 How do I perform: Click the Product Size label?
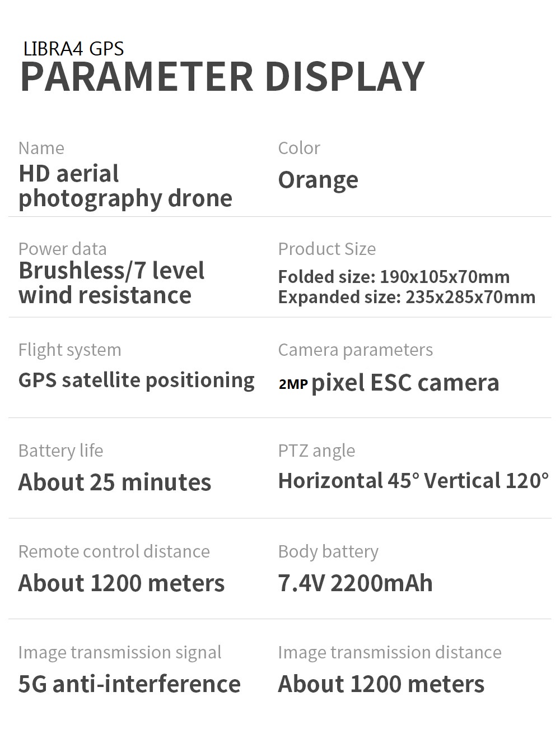[x=326, y=249]
